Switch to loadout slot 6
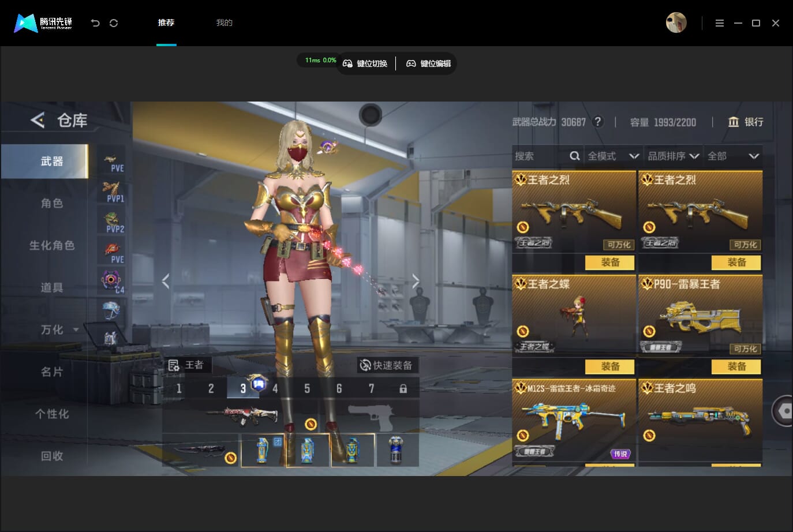The image size is (793, 532). pyautogui.click(x=339, y=388)
